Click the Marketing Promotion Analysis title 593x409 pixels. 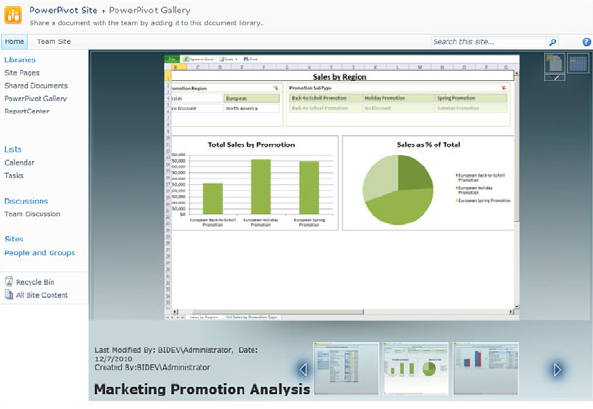[202, 389]
